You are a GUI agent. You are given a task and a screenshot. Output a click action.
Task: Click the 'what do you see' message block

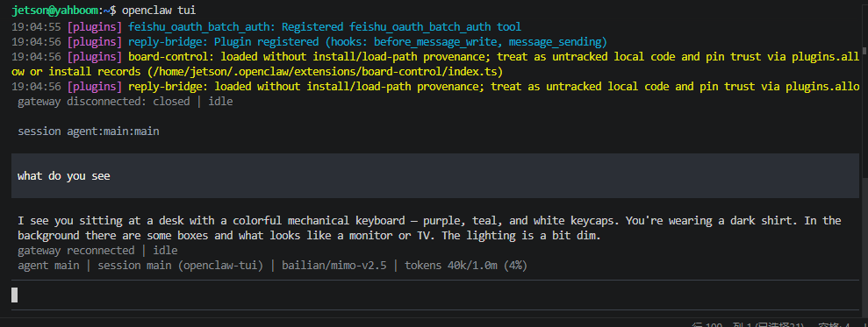pos(434,176)
